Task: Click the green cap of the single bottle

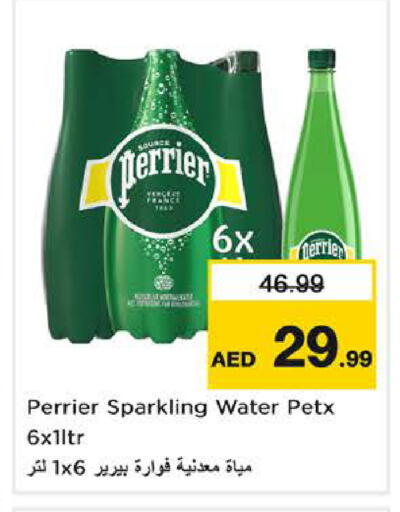Action: [x=321, y=58]
